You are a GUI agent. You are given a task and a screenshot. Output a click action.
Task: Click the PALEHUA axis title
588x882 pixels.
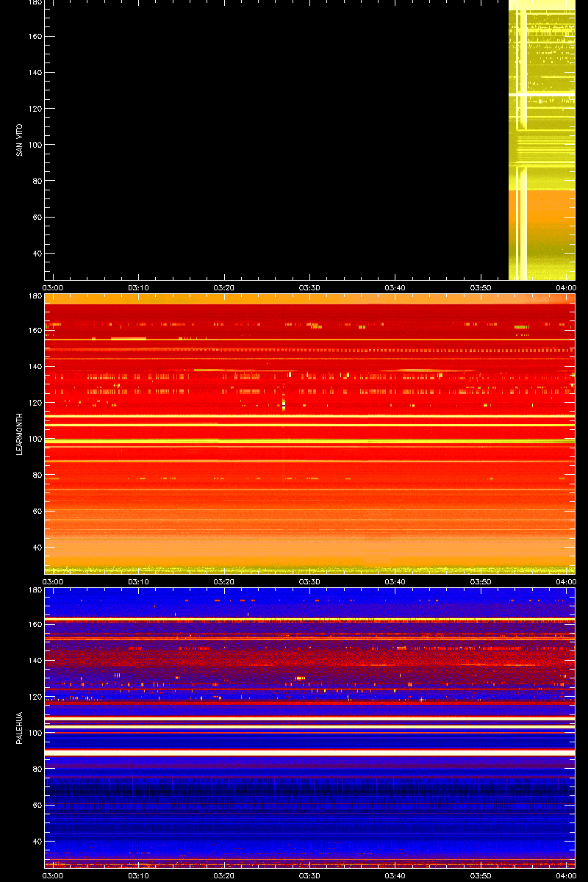[18, 728]
